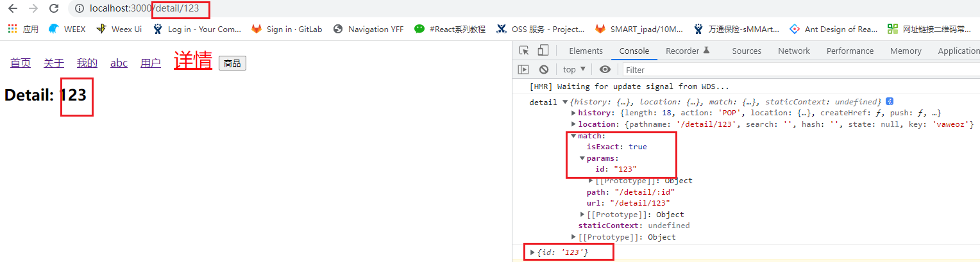The height and width of the screenshot is (262, 980).
Task: Open the Ant Design of React bookmark
Action: tap(833, 29)
